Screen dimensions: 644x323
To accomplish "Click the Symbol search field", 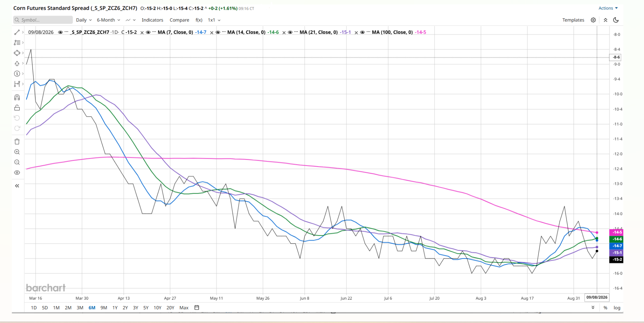I will coord(43,20).
